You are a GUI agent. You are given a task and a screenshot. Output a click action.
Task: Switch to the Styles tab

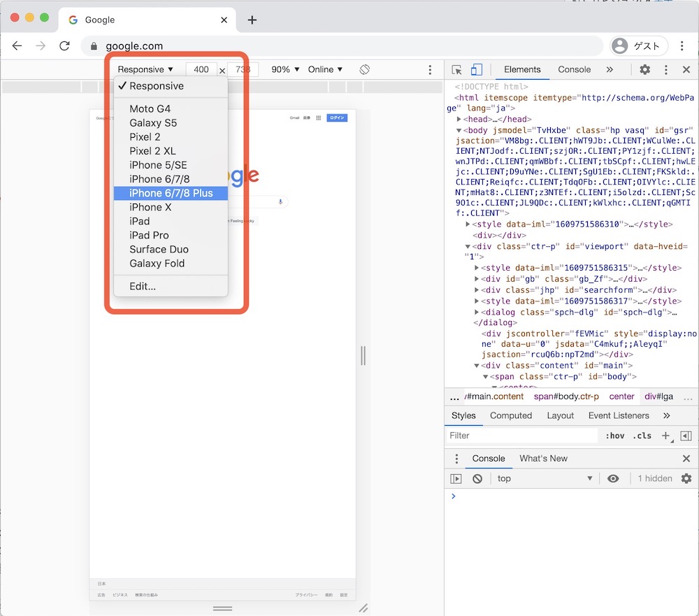[x=463, y=416]
